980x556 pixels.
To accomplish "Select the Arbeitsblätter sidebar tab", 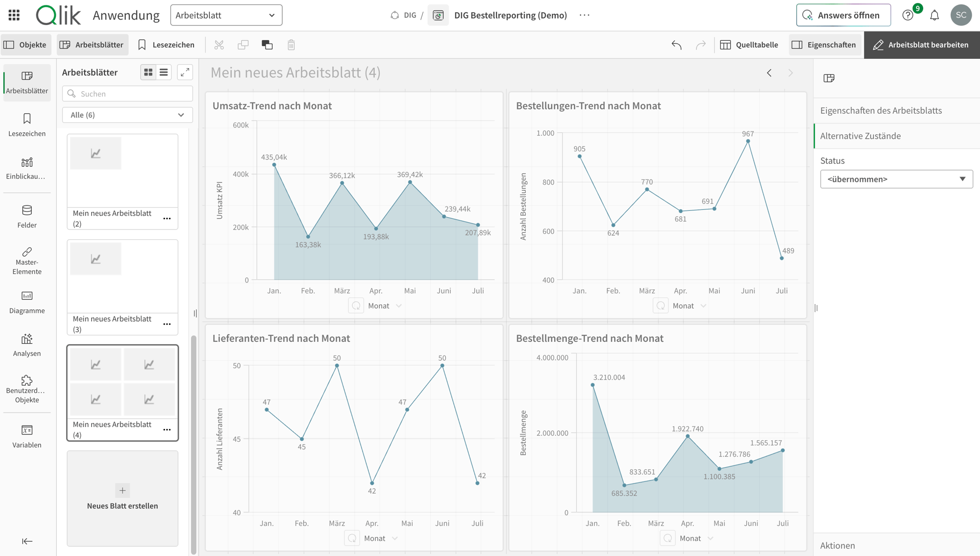I will 27,82.
